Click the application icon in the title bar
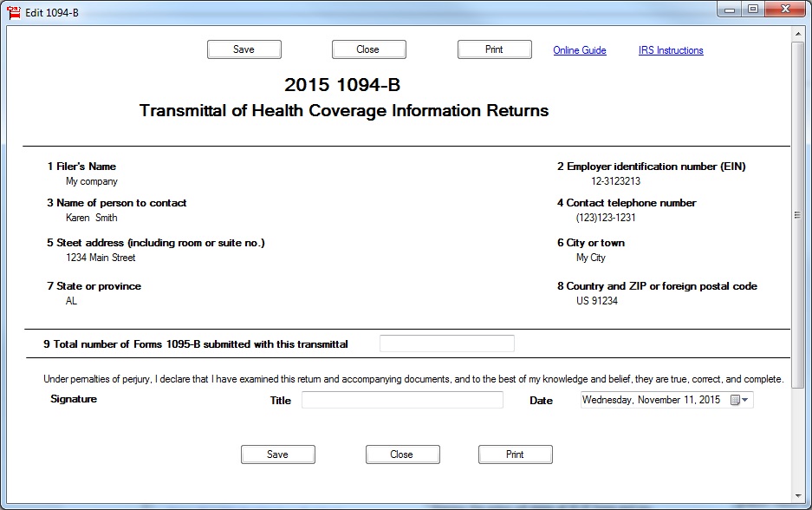812x510 pixels. point(13,12)
